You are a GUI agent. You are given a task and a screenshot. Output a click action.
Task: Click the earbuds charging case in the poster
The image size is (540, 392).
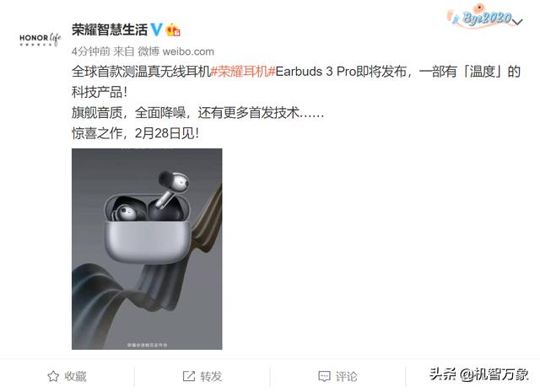coord(148,228)
